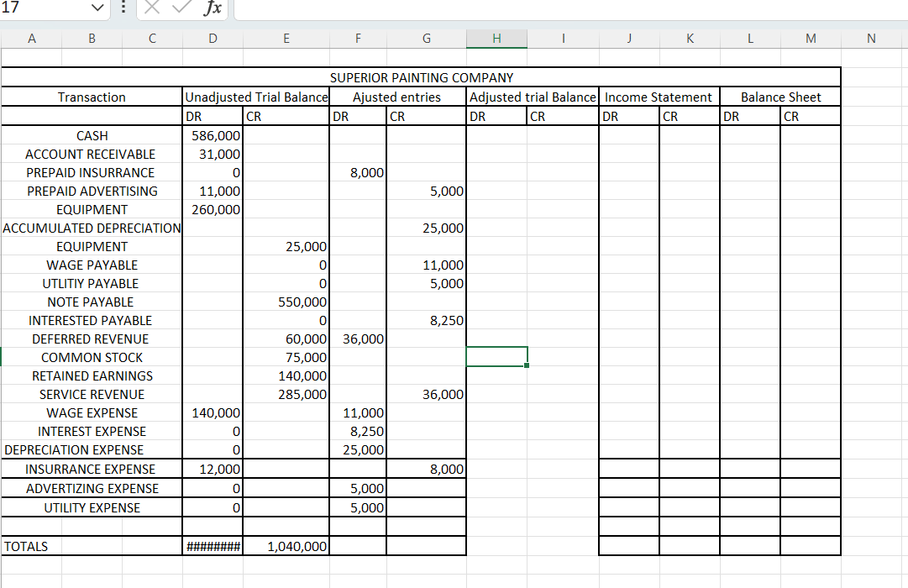Select PREPAID INSURRANCE label
This screenshot has height=588, width=908.
92,173
